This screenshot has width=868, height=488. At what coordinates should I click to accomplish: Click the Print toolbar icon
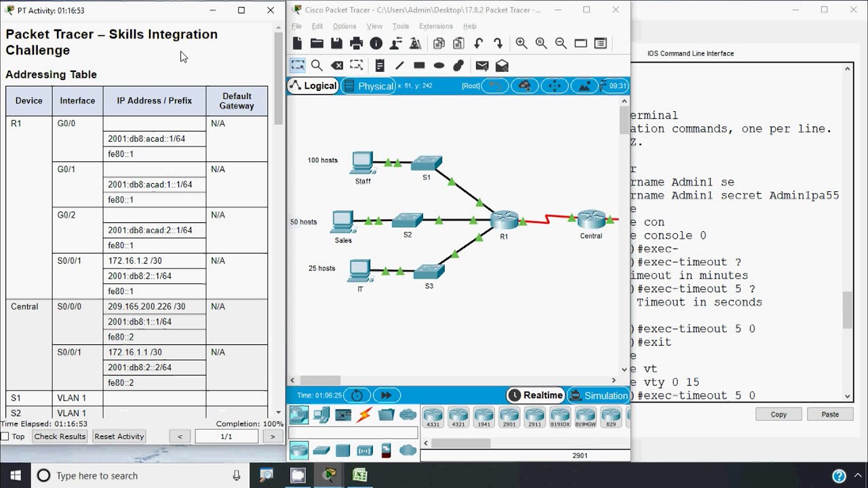tap(357, 43)
